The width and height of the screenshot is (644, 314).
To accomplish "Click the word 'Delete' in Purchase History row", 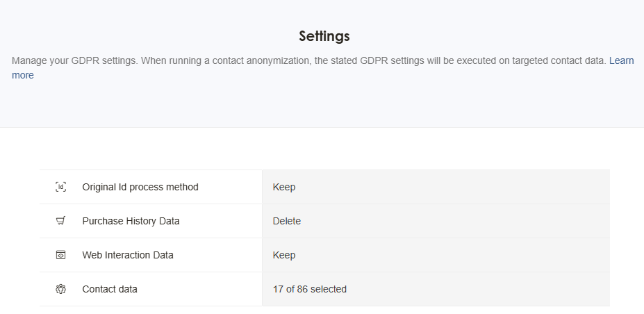I will coord(287,221).
